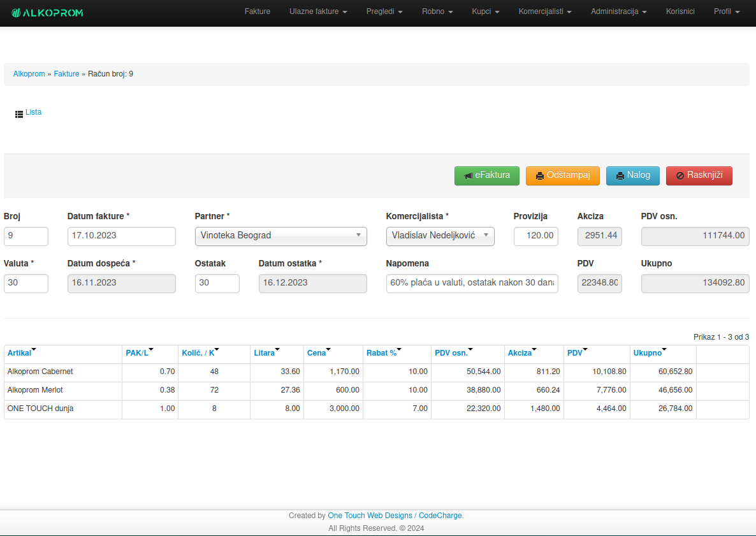Click the printer icon on Odštampaj button
This screenshot has width=756, height=536.
[x=540, y=176]
